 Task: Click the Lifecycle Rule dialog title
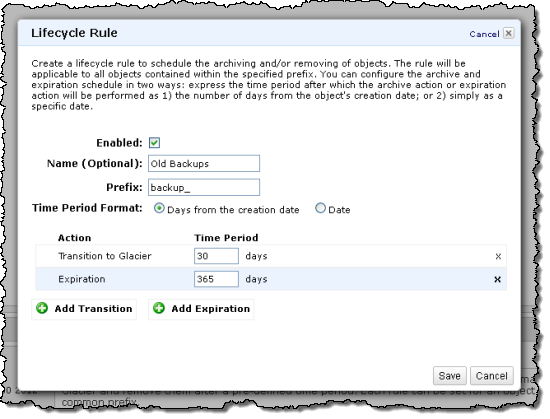(x=74, y=33)
